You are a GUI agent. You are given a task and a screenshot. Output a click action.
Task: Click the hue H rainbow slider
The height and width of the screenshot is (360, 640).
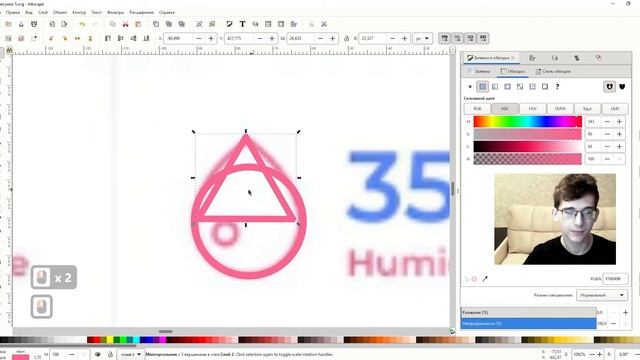[x=527, y=122]
